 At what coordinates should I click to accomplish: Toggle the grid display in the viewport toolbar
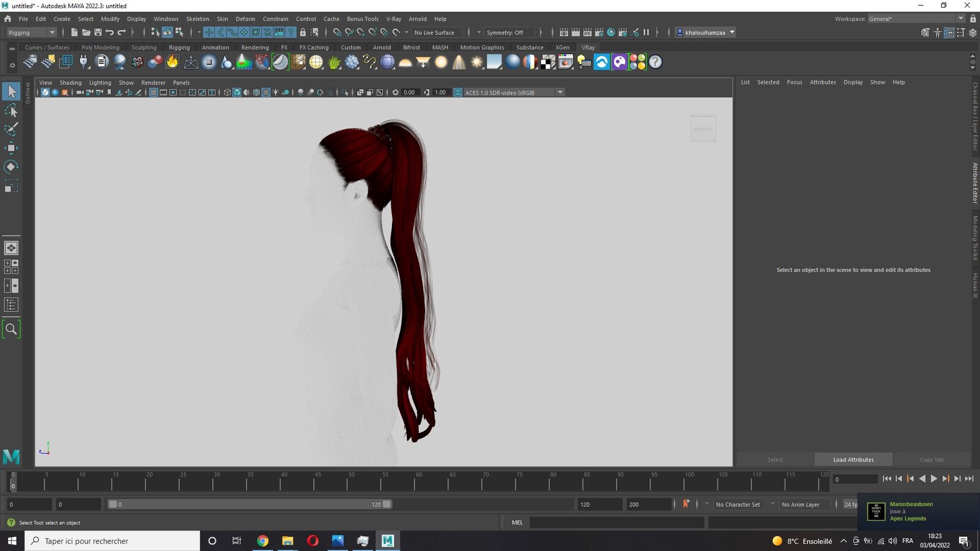[153, 92]
